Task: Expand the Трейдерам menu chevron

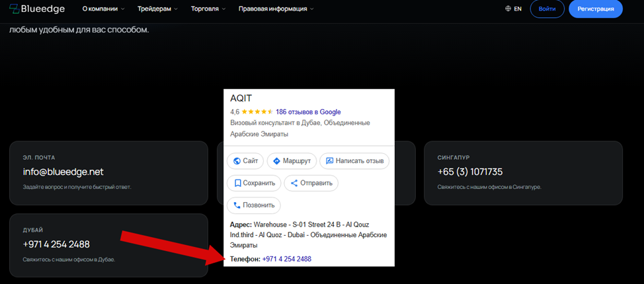Action: coord(176,9)
